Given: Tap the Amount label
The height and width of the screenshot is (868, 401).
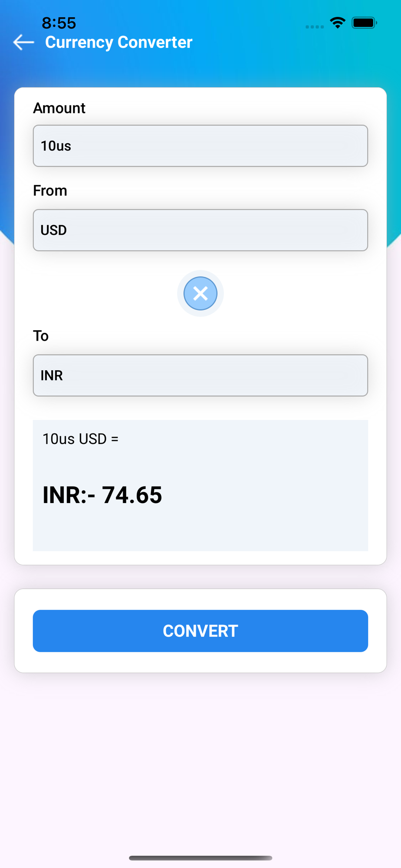Looking at the screenshot, I should [59, 108].
